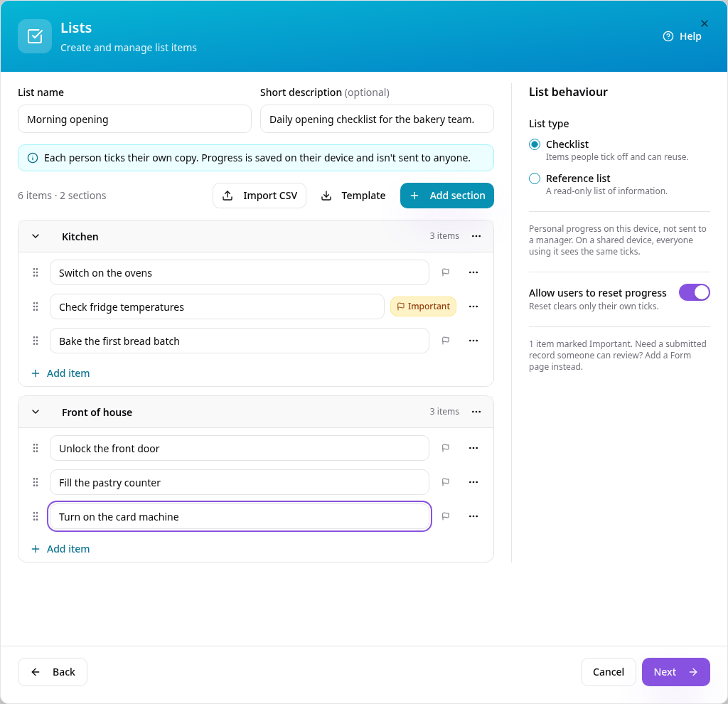Cancel the list setup
The height and width of the screenshot is (704, 728).
coord(609,672)
